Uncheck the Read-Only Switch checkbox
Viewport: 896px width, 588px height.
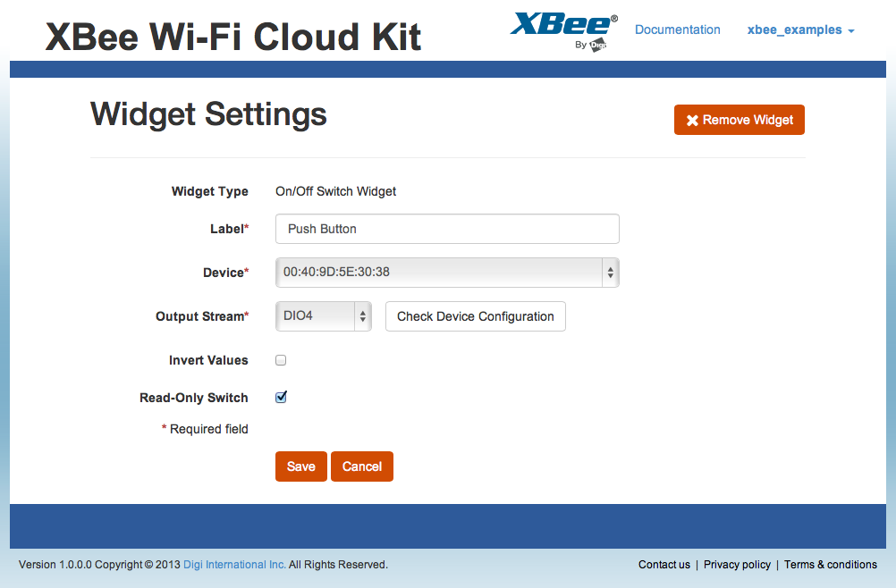click(281, 398)
